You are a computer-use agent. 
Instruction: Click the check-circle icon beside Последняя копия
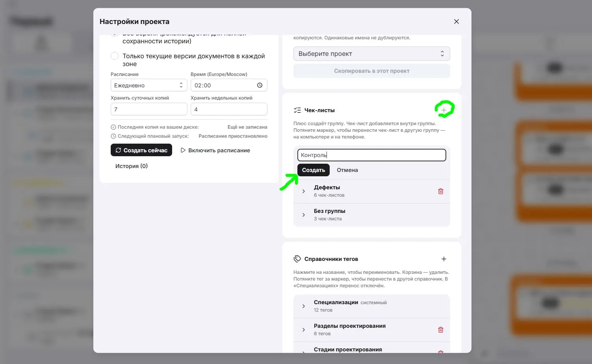tap(113, 127)
